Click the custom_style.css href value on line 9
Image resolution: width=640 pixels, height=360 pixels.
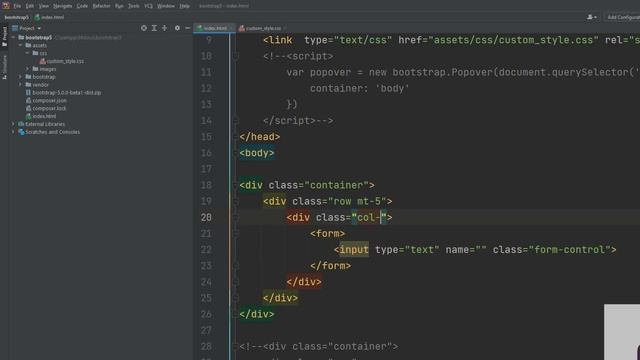click(513, 40)
